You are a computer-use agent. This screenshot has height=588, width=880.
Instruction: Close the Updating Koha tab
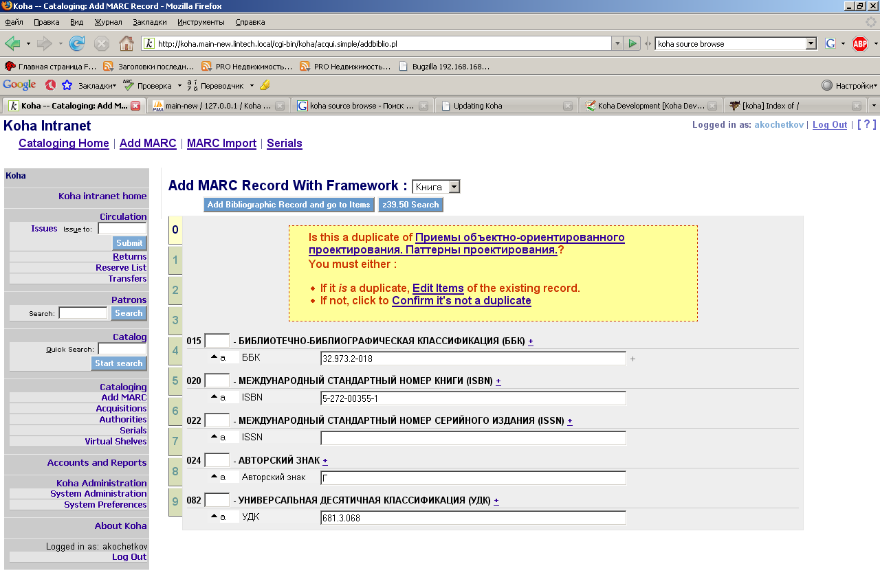567,106
